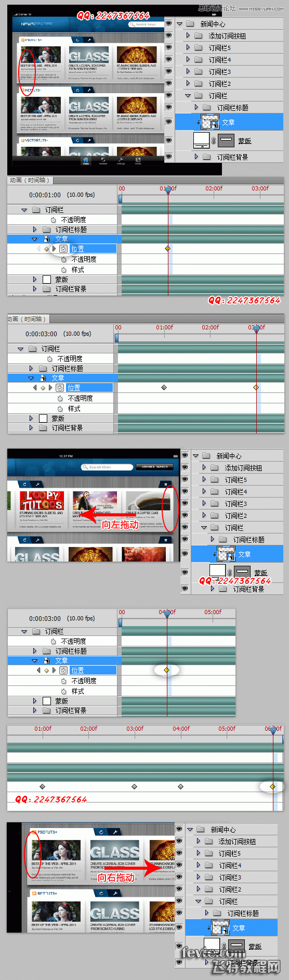This screenshot has width=289, height=980.
Task: Click refresh icon on VECTORTUTS+ card header
Action: point(78,140)
